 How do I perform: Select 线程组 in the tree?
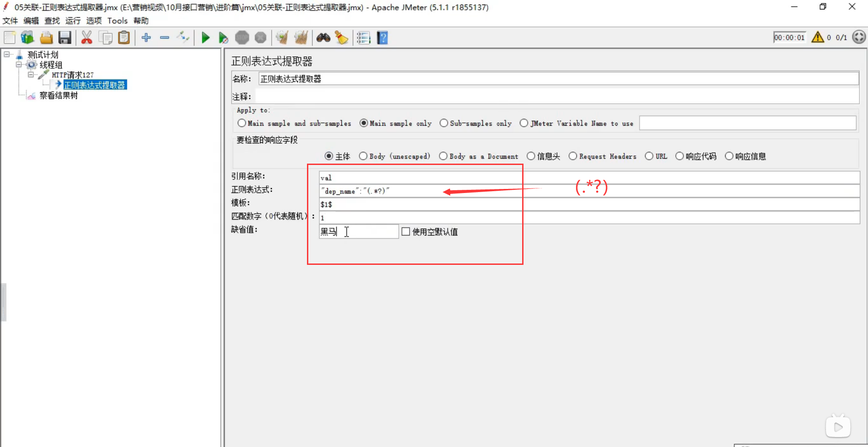(51, 65)
